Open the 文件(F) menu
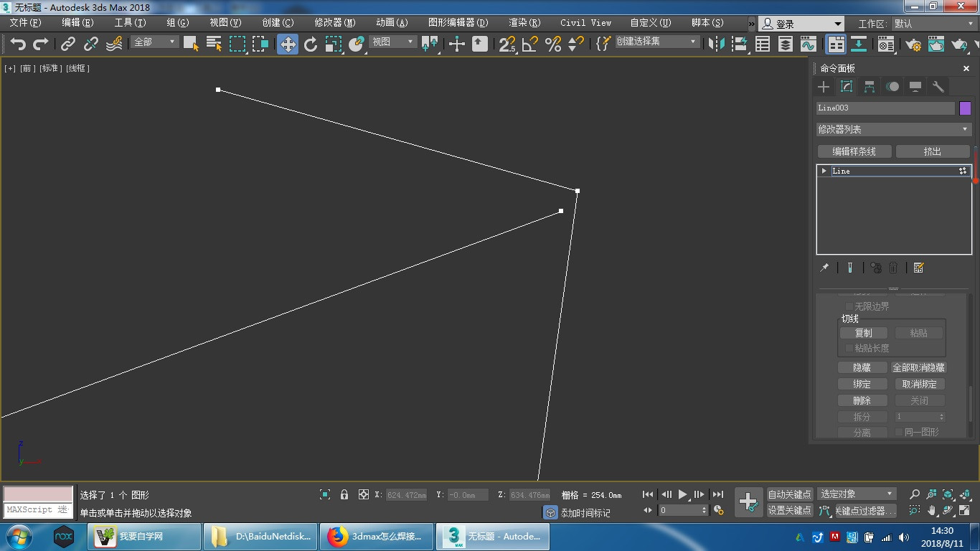This screenshot has height=551, width=980. (25, 23)
